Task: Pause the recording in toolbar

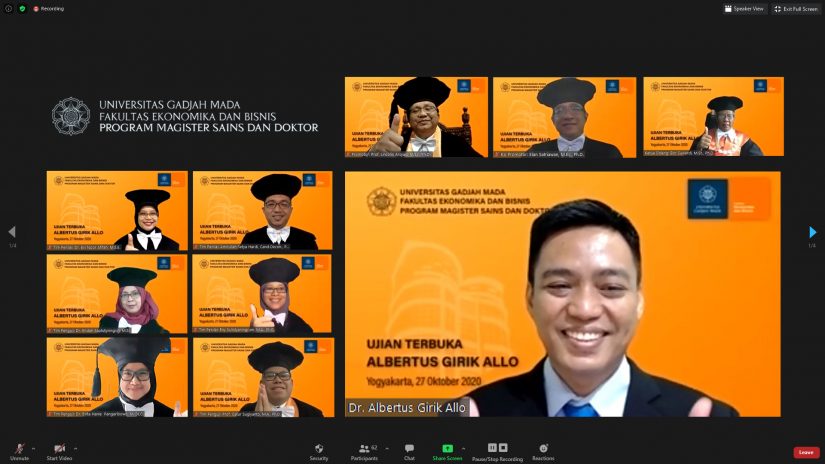Action: [492, 448]
